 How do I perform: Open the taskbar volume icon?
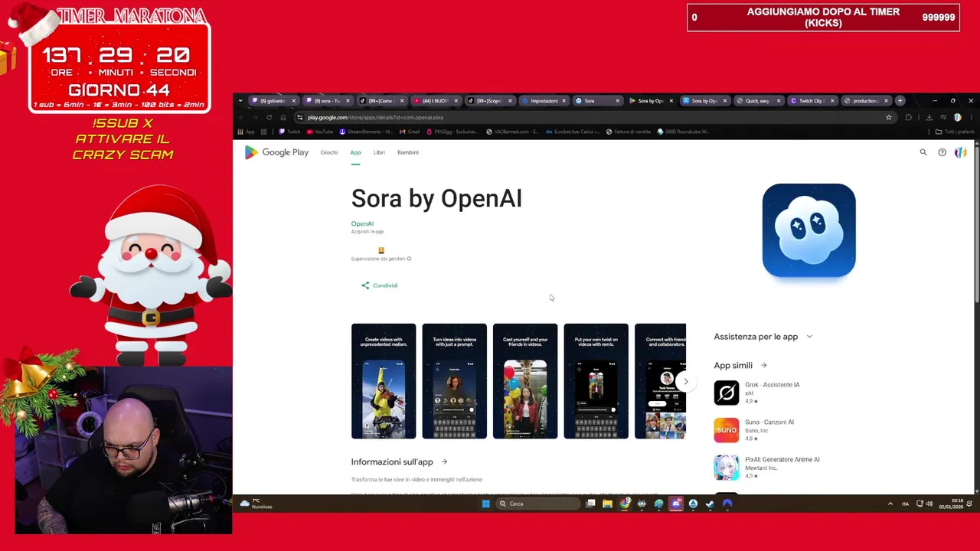tap(929, 504)
